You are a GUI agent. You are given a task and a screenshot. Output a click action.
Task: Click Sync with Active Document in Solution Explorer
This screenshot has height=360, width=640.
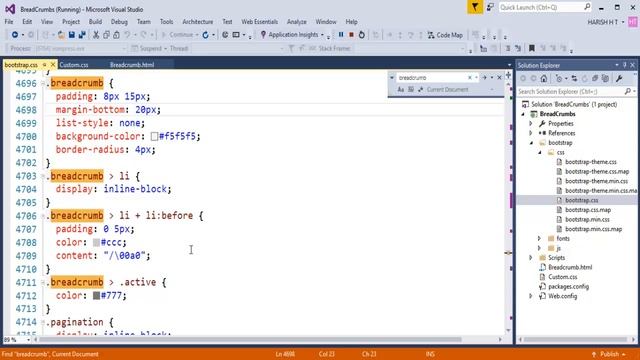[574, 78]
